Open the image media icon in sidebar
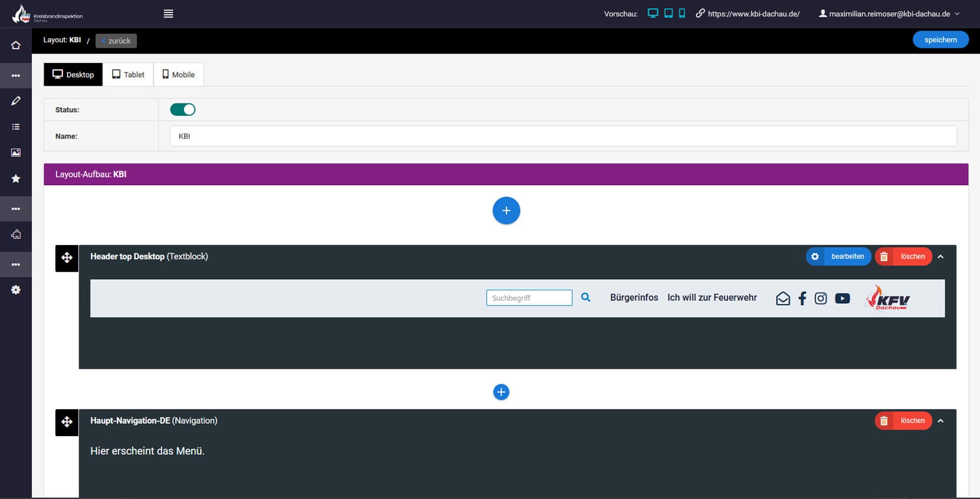This screenshot has height=499, width=980. click(16, 153)
